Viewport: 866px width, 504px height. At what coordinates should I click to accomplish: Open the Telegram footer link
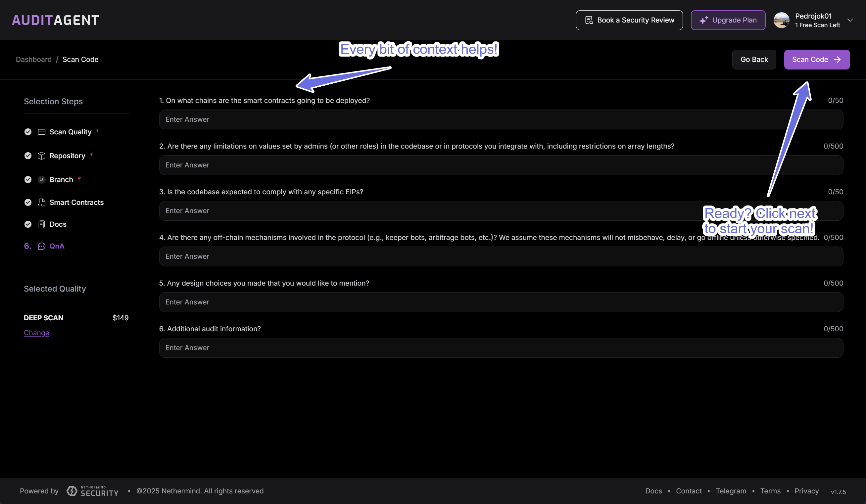[x=731, y=491]
